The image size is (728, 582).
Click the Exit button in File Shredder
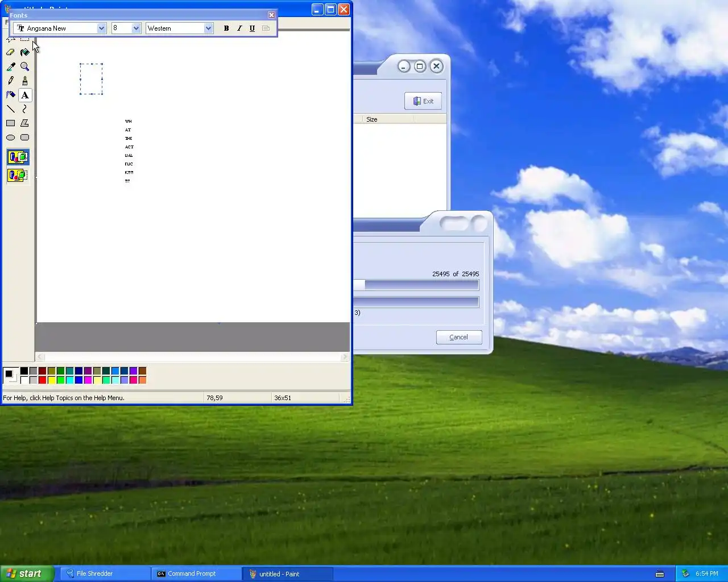423,101
